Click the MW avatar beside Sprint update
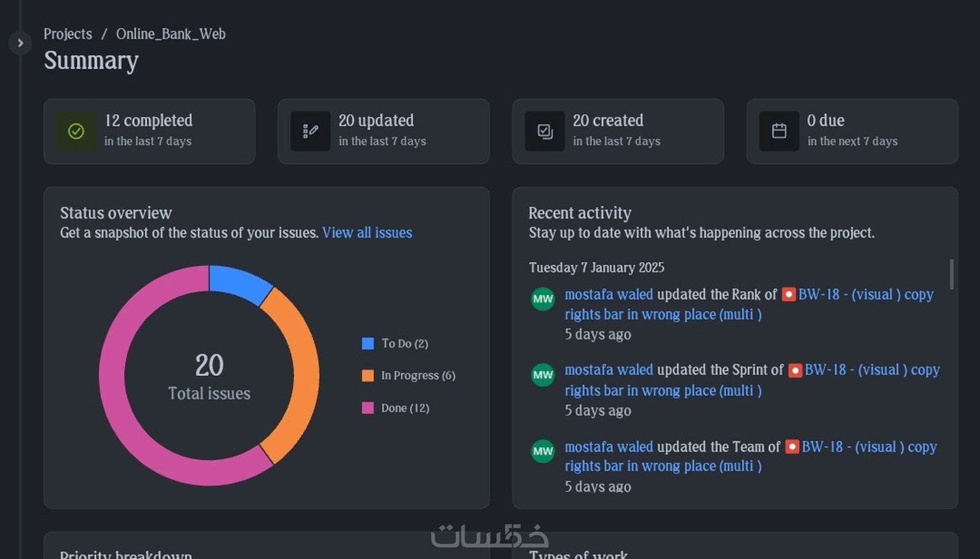Image resolution: width=980 pixels, height=559 pixels. (542, 375)
